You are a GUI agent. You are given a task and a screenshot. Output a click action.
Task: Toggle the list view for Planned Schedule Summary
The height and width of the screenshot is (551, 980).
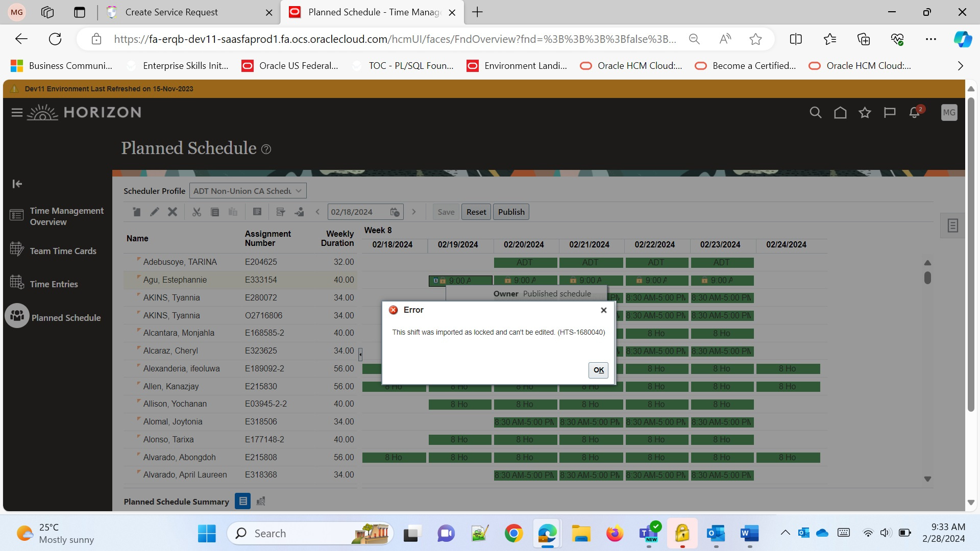click(x=242, y=502)
